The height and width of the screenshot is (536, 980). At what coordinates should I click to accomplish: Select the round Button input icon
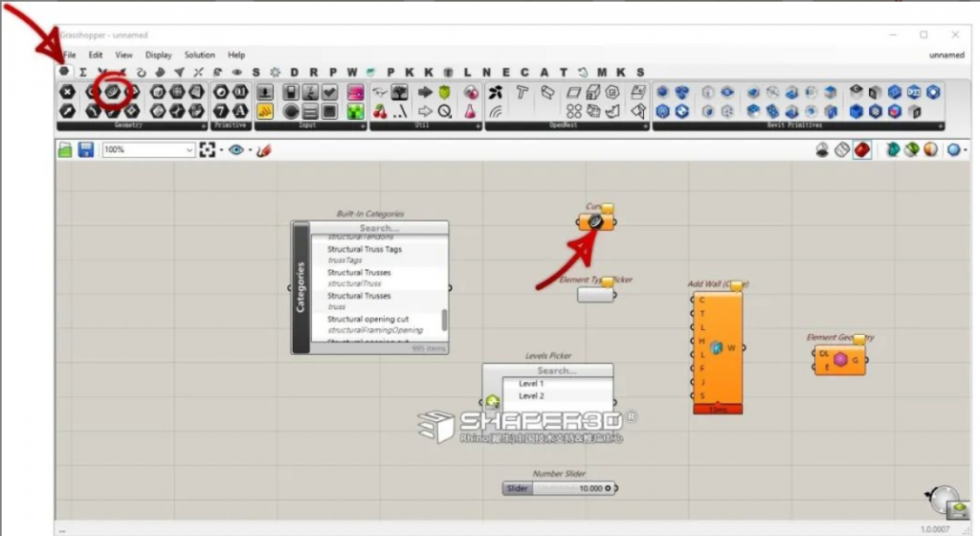click(291, 112)
